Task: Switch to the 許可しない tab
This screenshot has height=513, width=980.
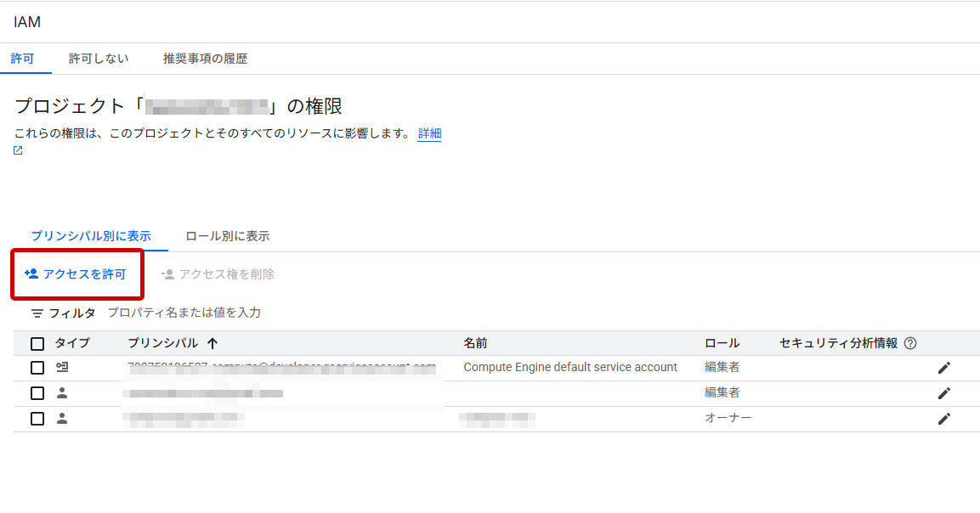Action: (x=99, y=59)
